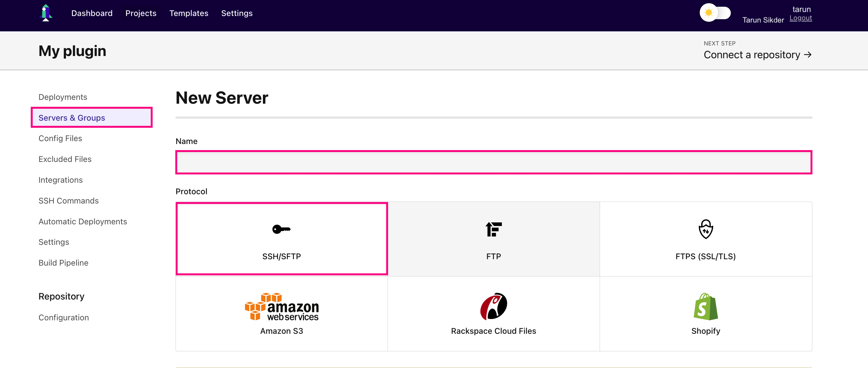Follow the Connect a repository link

point(757,55)
